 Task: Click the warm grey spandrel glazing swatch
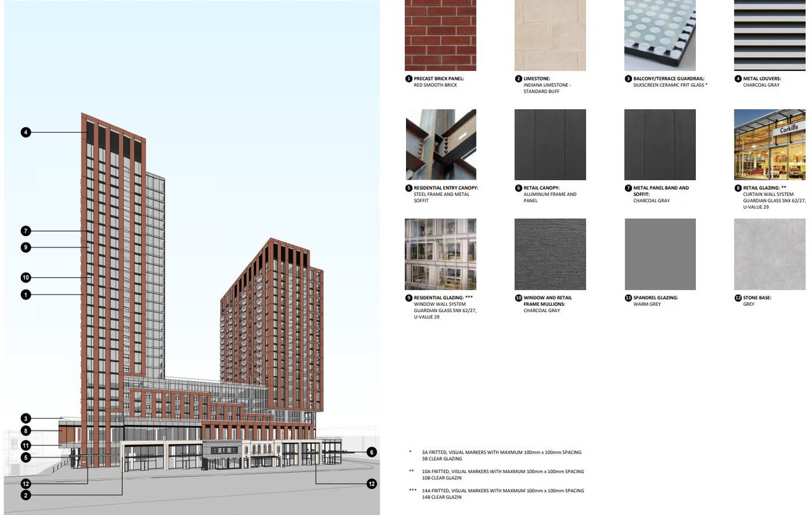(660, 254)
